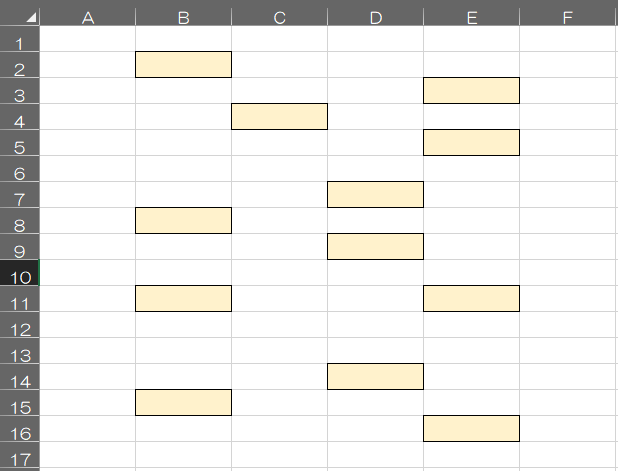Click row 13 header

[19, 356]
